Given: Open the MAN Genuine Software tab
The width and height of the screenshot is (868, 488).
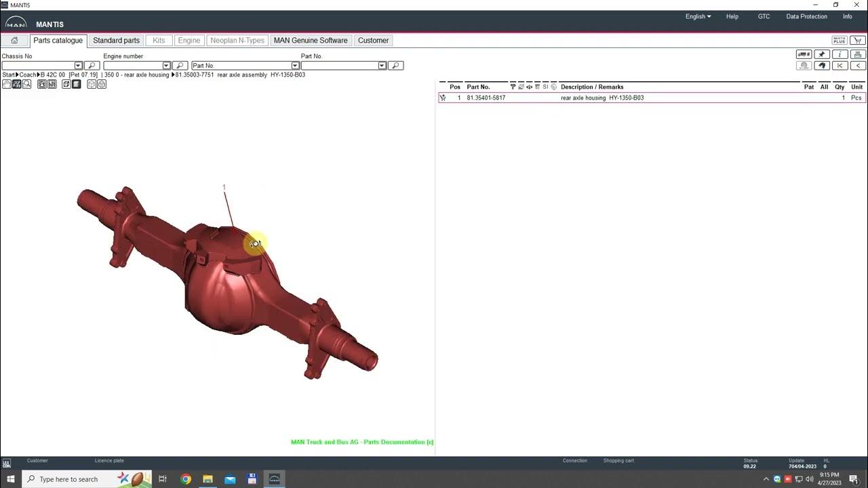Looking at the screenshot, I should [x=311, y=41].
